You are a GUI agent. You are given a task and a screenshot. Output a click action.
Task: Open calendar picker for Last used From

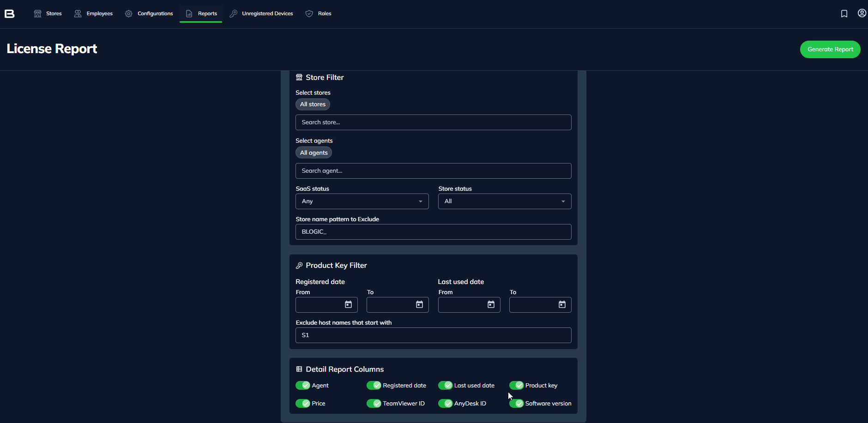click(491, 305)
